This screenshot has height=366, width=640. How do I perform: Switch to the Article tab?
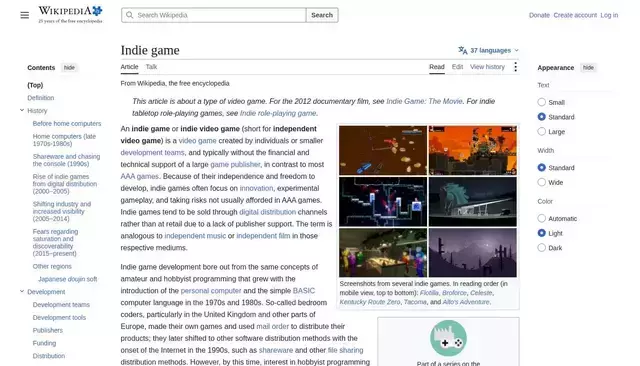pyautogui.click(x=129, y=67)
